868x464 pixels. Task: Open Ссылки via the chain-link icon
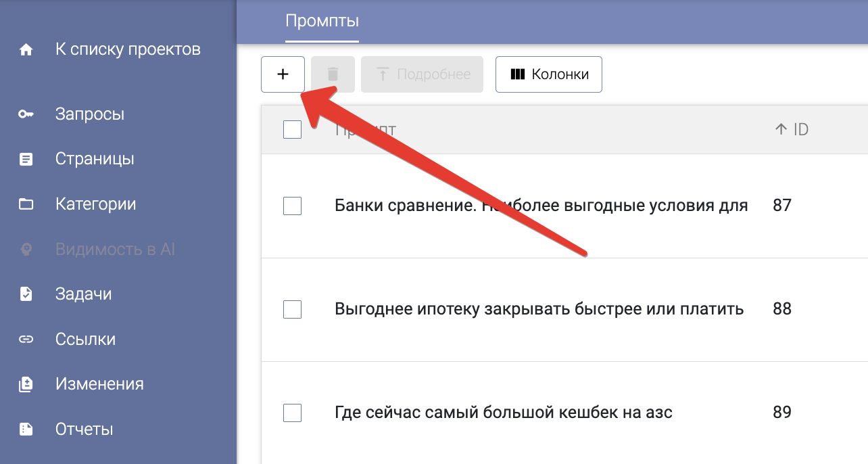pos(26,340)
